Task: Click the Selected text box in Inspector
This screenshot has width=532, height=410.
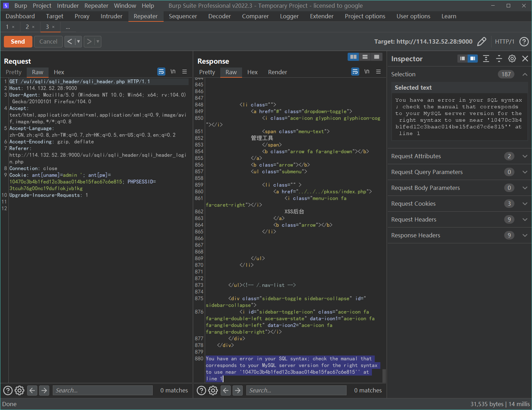Action: pos(460,117)
